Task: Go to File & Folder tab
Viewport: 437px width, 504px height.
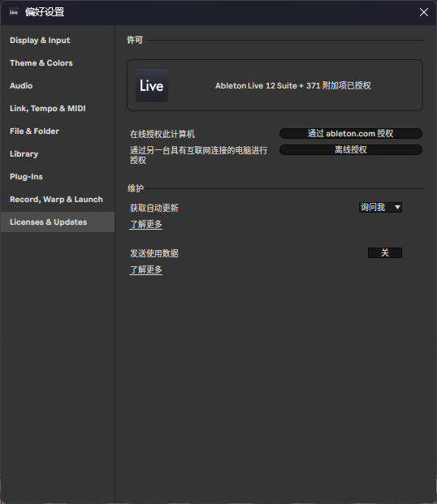Action: point(34,131)
